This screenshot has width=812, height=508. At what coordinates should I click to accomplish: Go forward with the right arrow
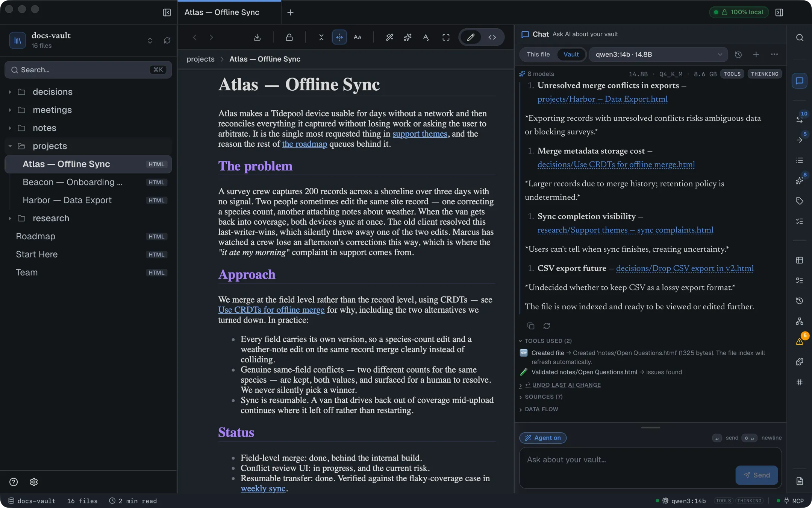pyautogui.click(x=211, y=37)
